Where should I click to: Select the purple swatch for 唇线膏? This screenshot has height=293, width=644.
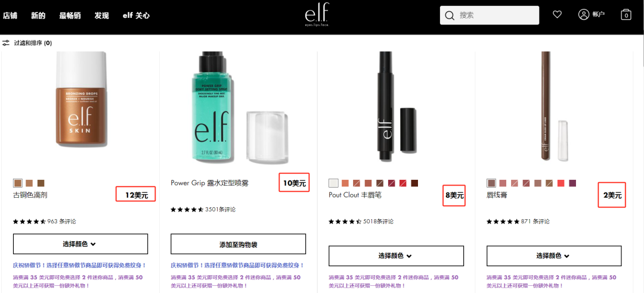[572, 183]
